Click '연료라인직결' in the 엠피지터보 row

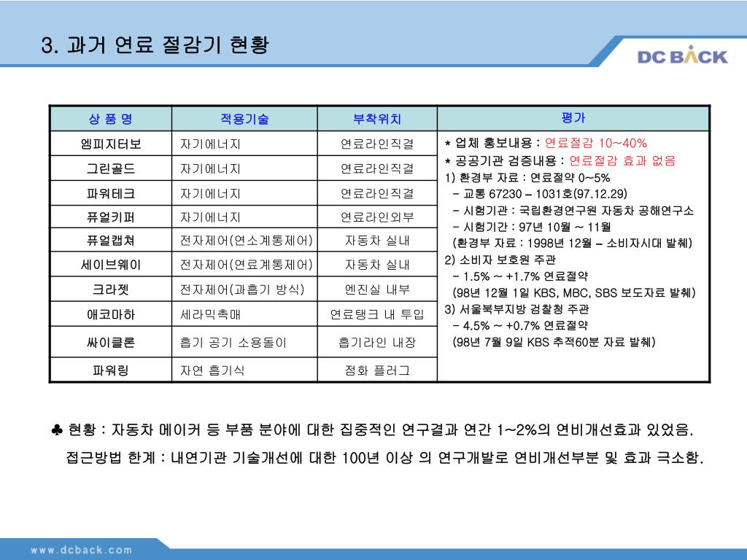coord(377,144)
